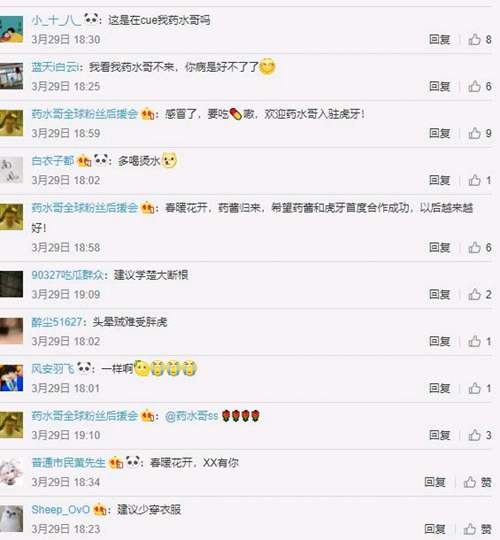Open 药水哥全球粉丝后援会 profile on 19:10 comment
500x540 pixels.
tap(85, 416)
